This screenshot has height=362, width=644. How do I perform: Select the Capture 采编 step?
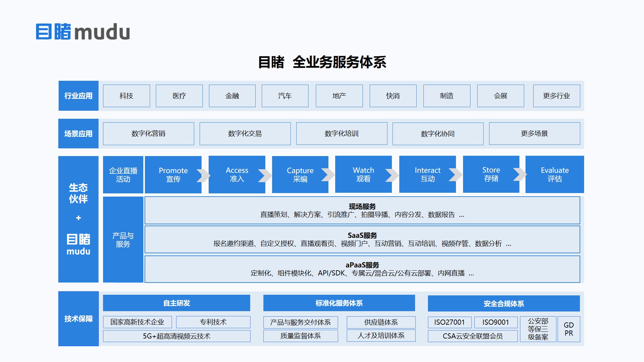(x=300, y=175)
